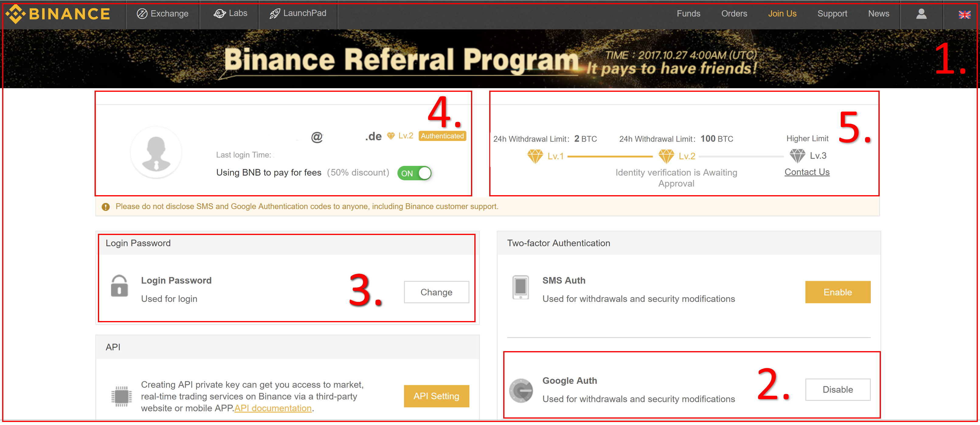Enable SMS Auth
This screenshot has width=980, height=425.
point(838,292)
